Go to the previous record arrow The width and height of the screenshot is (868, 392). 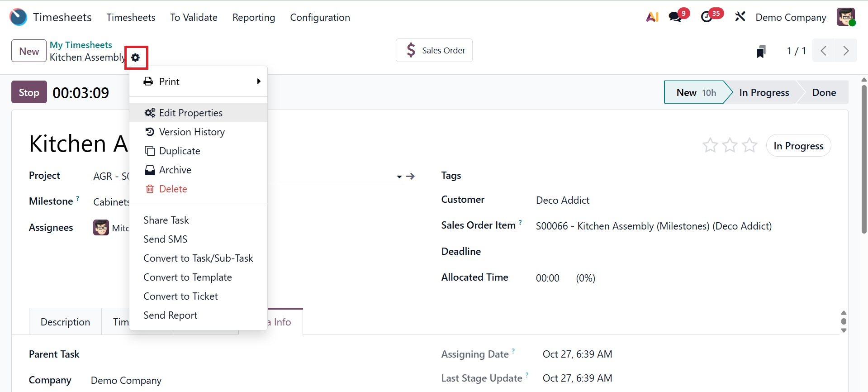(824, 51)
